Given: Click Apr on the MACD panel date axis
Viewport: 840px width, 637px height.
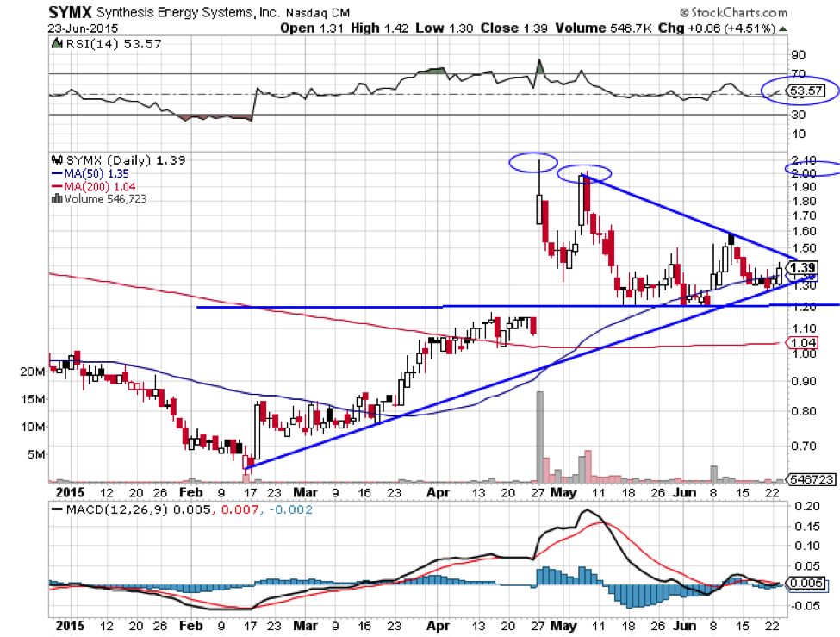Looking at the screenshot, I should tap(439, 626).
